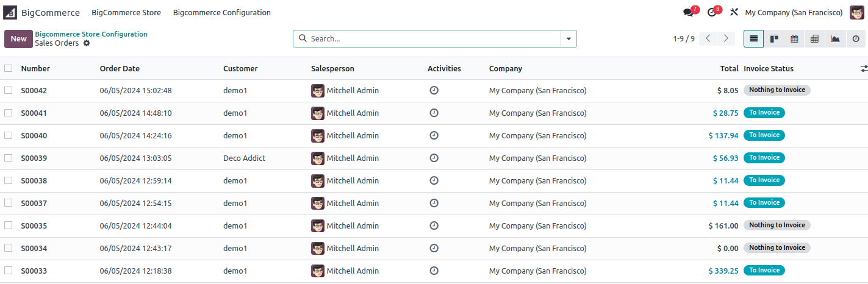Click the activity clock for order S00037
Viewport: 868px width, 284px height.
click(x=434, y=203)
